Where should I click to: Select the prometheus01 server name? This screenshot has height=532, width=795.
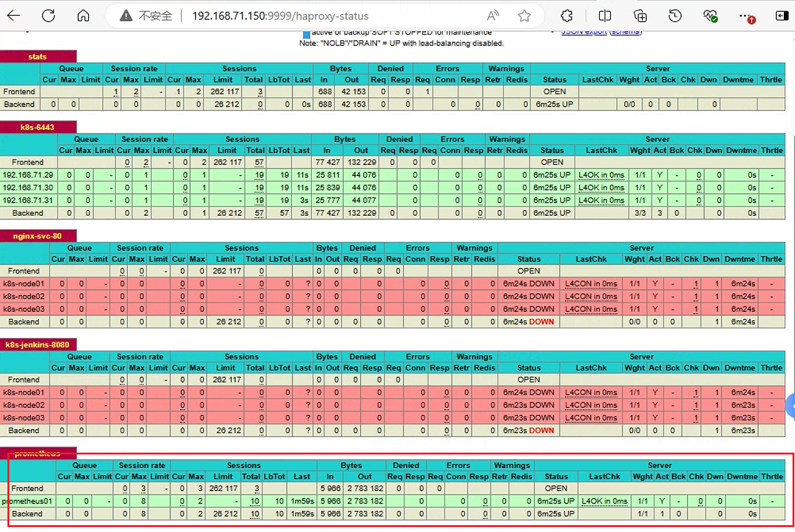point(27,501)
